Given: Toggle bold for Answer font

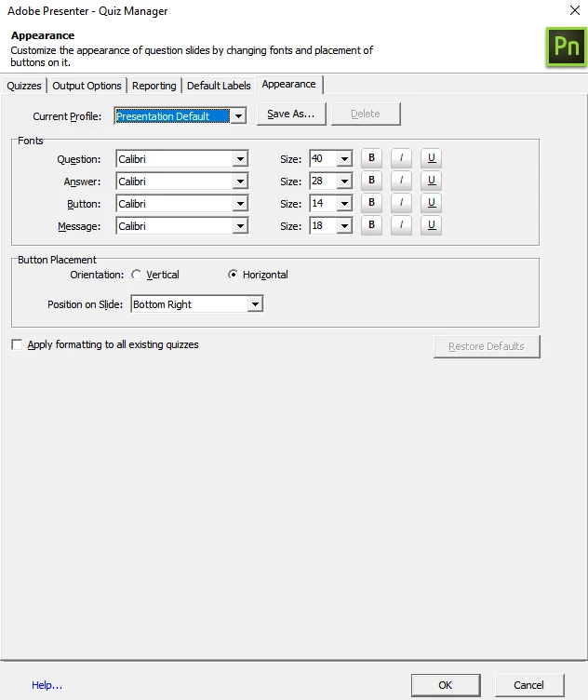Looking at the screenshot, I should click(371, 181).
